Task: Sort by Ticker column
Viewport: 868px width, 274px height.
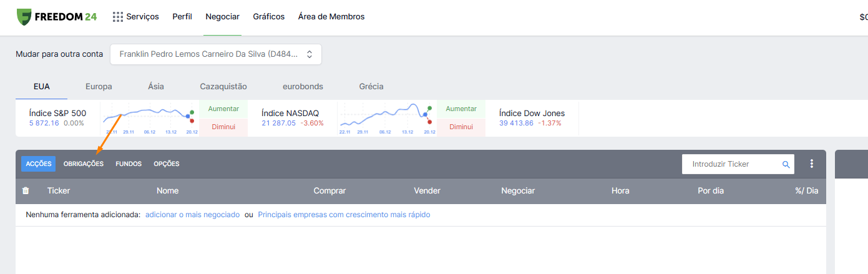Action: tap(59, 190)
